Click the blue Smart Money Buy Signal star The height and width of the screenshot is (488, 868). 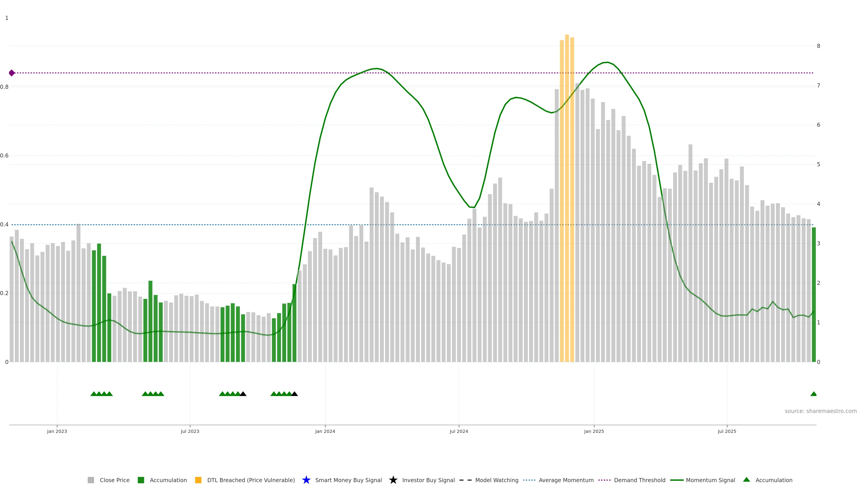(306, 480)
